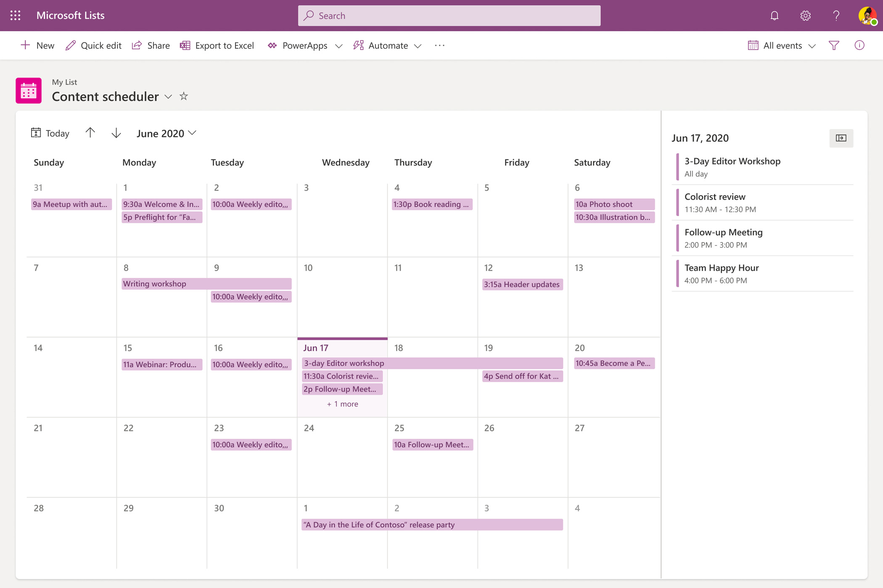Screen dimensions: 883x588
Task: Click the New item button
Action: tap(37, 45)
